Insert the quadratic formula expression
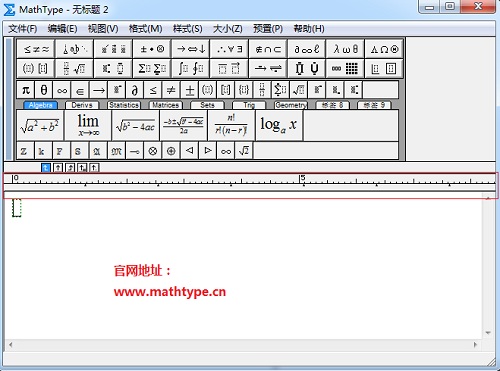500x371 pixels. click(x=184, y=125)
